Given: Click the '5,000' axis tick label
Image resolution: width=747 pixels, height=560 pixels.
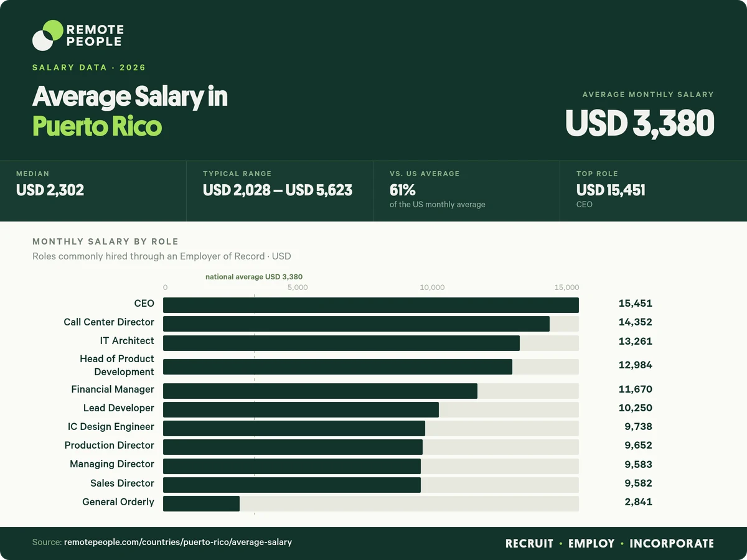Looking at the screenshot, I should (298, 287).
